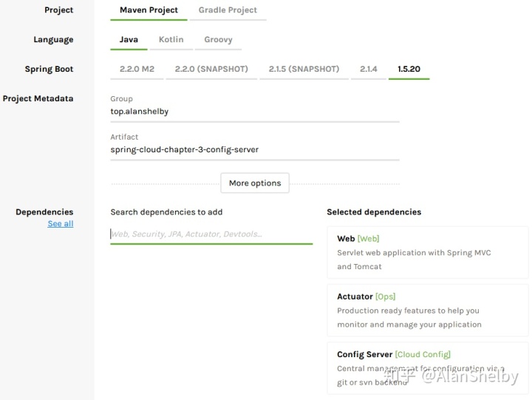Screen dimensions: 532x400
Task: Click 'Production ready features to help you' text
Action: (x=408, y=311)
